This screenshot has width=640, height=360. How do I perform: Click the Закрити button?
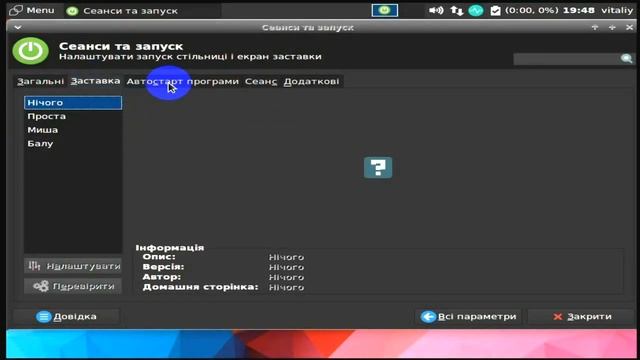pyautogui.click(x=581, y=316)
